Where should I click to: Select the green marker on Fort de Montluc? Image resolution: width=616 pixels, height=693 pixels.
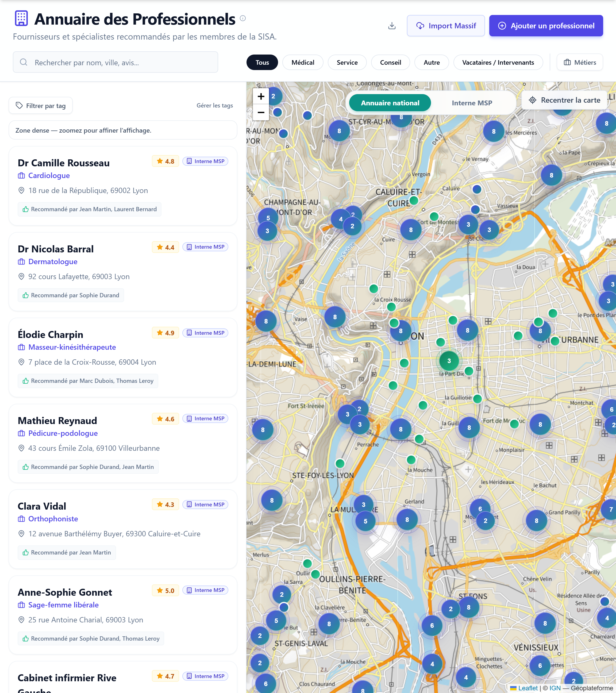pyautogui.click(x=514, y=423)
